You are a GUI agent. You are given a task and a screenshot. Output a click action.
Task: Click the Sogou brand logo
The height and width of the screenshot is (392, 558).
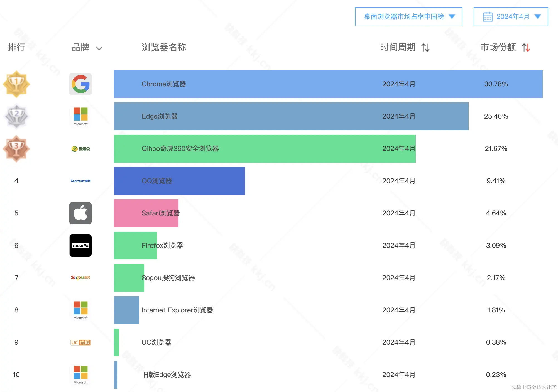[x=80, y=278]
